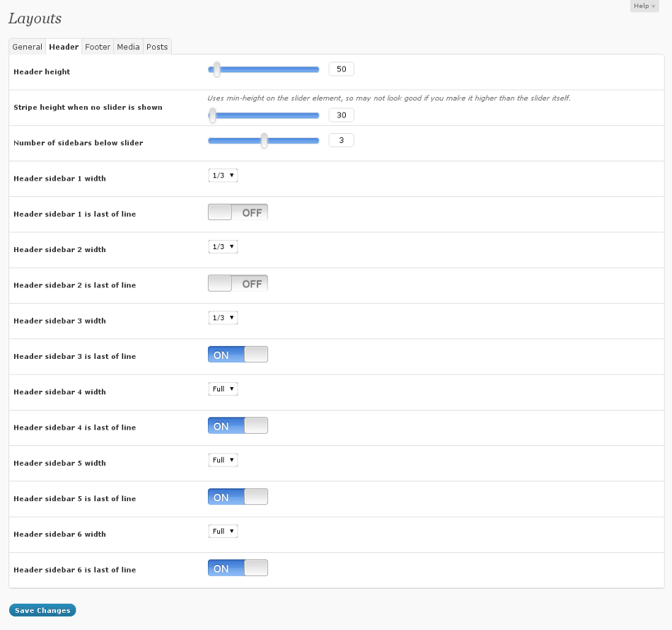Image resolution: width=672 pixels, height=630 pixels.
Task: Click the Header height value field
Action: (341, 69)
